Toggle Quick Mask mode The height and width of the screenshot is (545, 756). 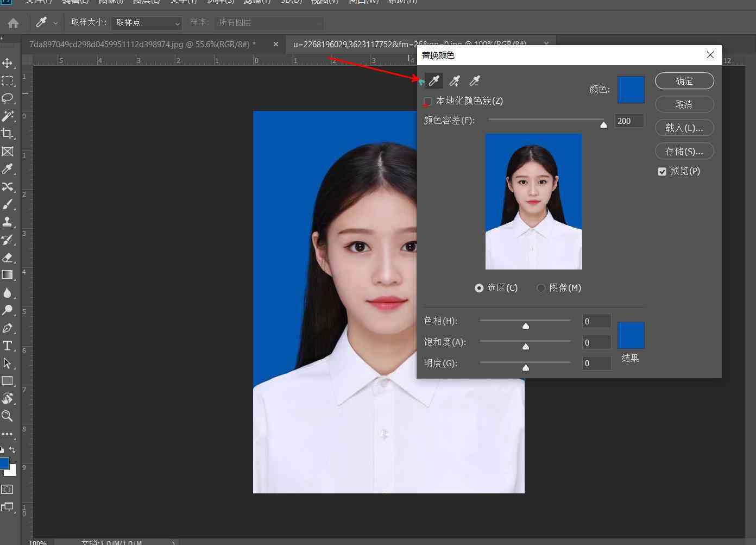point(7,490)
